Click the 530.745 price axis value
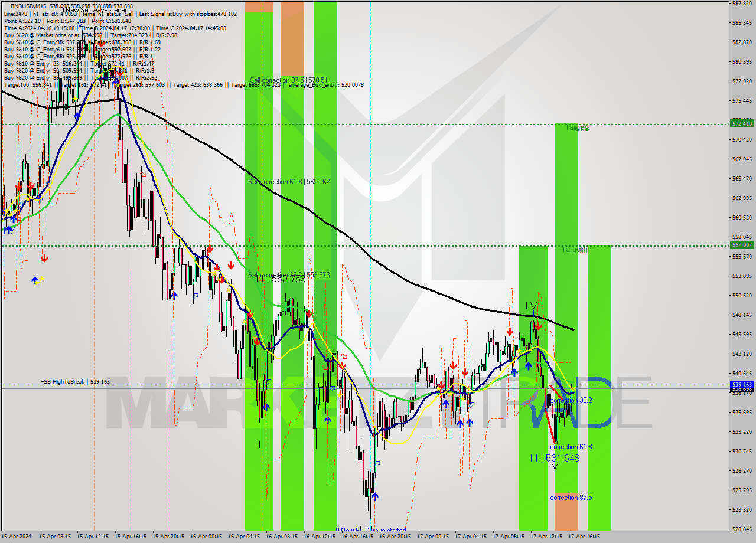The height and width of the screenshot is (543, 756). [x=742, y=451]
